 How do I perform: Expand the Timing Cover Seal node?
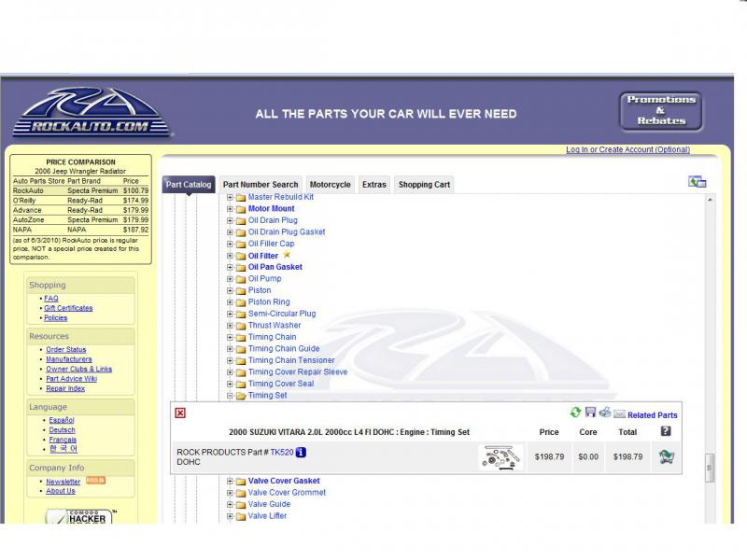click(x=230, y=384)
